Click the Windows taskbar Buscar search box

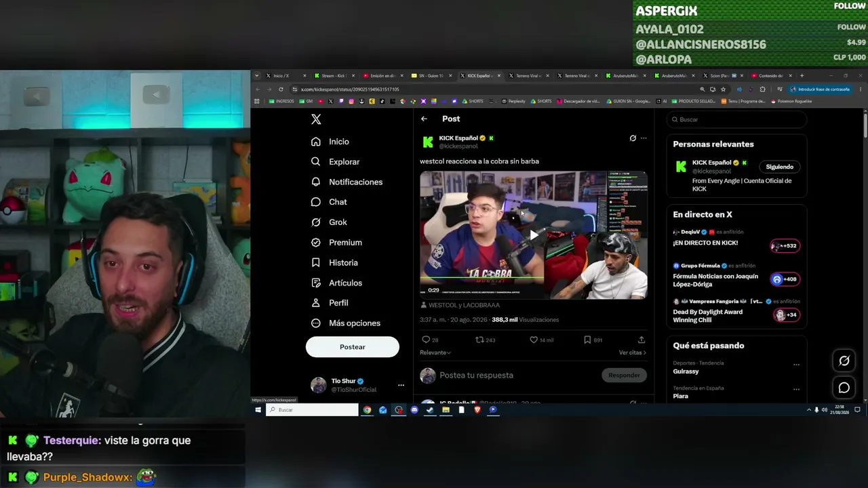tap(312, 410)
